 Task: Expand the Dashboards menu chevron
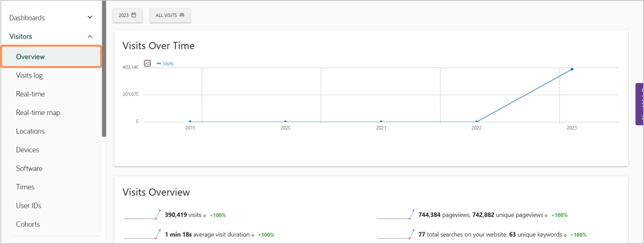coord(90,18)
